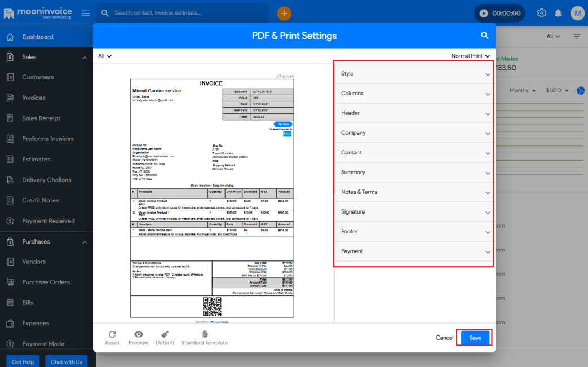This screenshot has width=588, height=367.
Task: Click the Preview eye icon
Action: 138,335
